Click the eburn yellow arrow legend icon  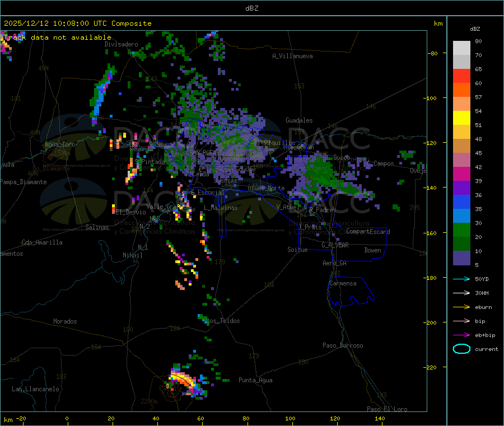(461, 307)
